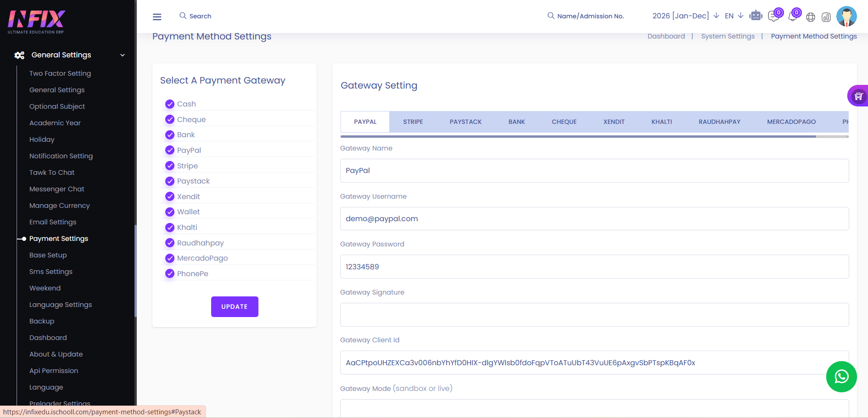Toggle the Khalti payment checkbox
Viewport: 868px width, 418px height.
[x=170, y=227]
